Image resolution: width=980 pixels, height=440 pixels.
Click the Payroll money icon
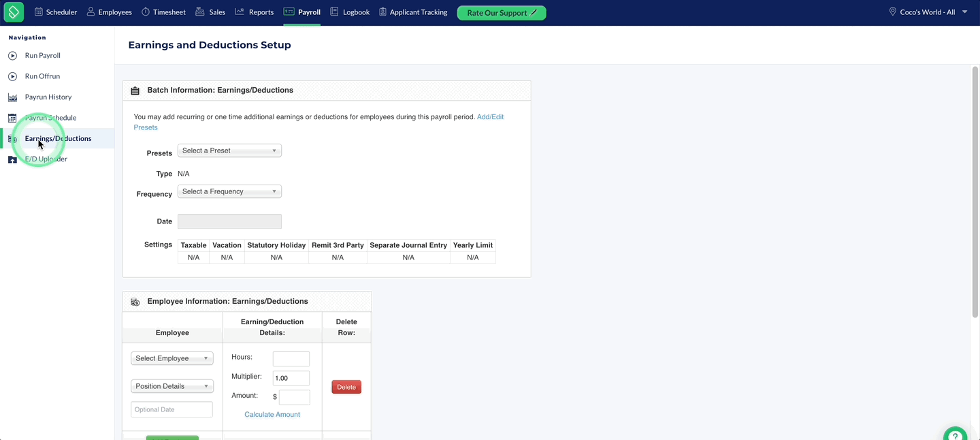(x=289, y=12)
